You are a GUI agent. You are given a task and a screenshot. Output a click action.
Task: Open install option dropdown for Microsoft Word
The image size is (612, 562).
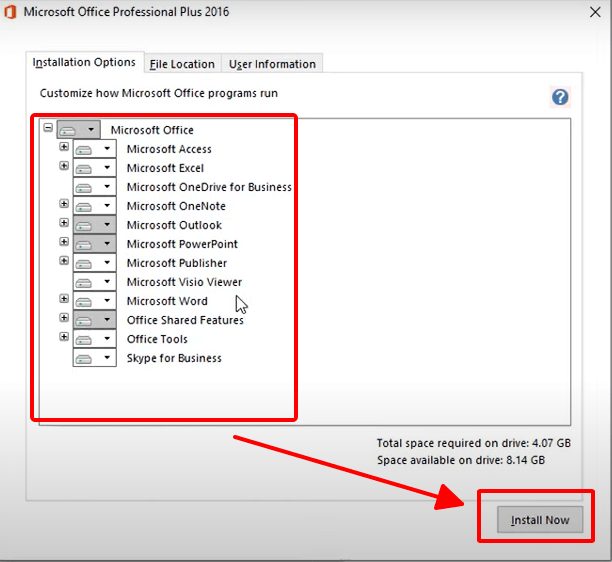coord(94,301)
